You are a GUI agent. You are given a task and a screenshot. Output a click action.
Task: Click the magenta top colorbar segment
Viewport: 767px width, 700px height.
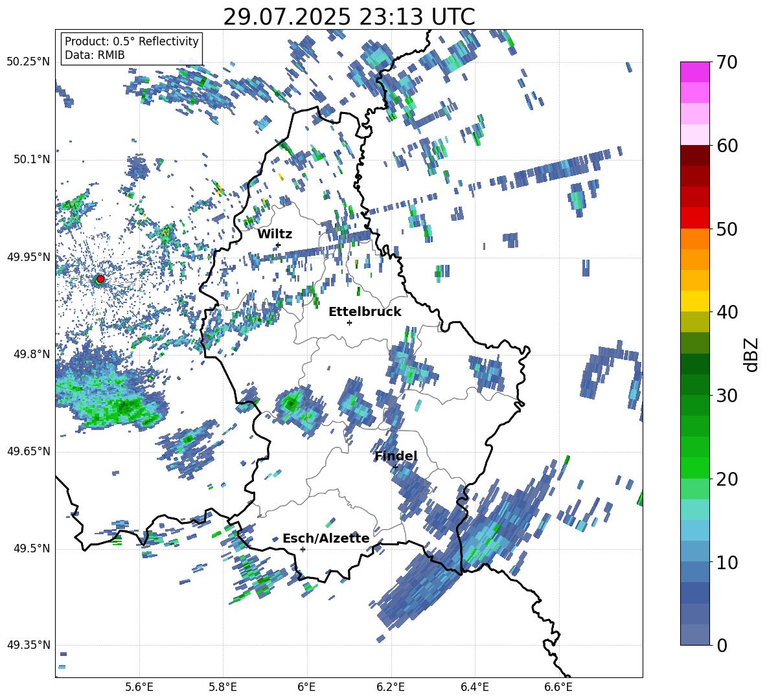[x=695, y=72]
